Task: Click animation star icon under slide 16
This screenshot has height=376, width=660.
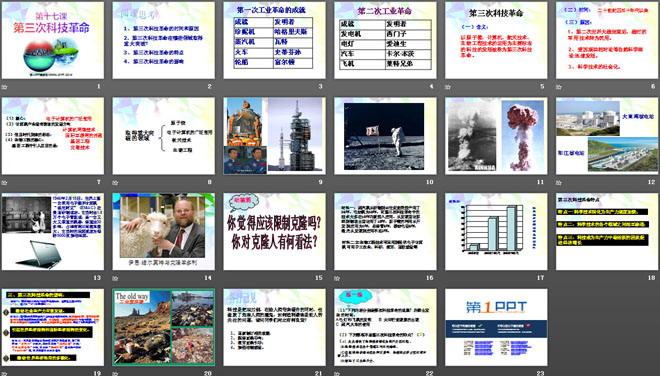Action: (337, 278)
